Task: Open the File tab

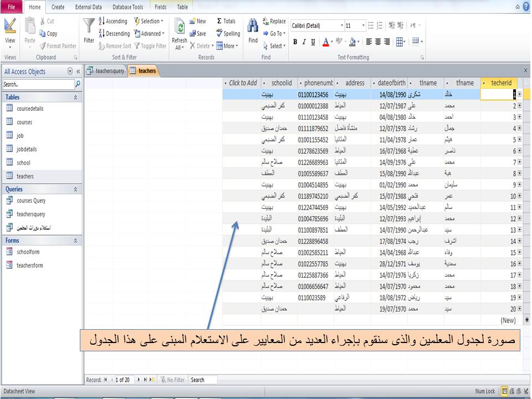Action: point(12,7)
